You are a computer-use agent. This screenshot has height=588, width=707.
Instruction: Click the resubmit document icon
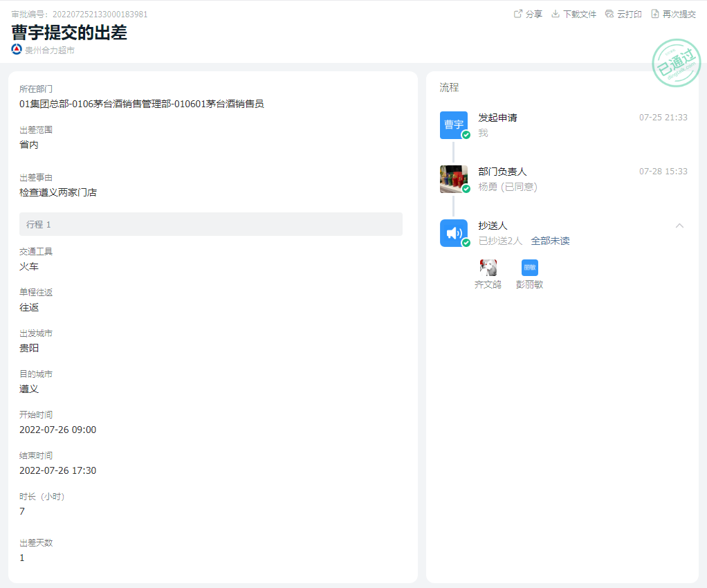tap(655, 14)
